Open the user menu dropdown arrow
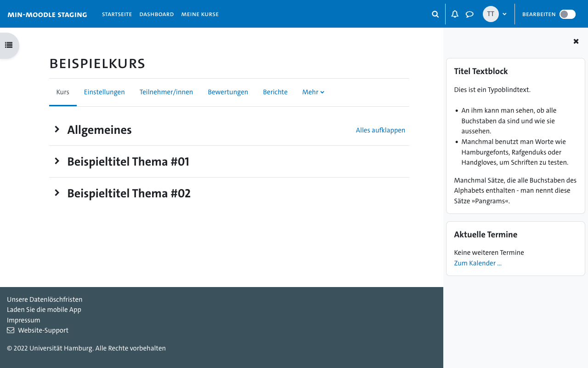 (x=504, y=14)
